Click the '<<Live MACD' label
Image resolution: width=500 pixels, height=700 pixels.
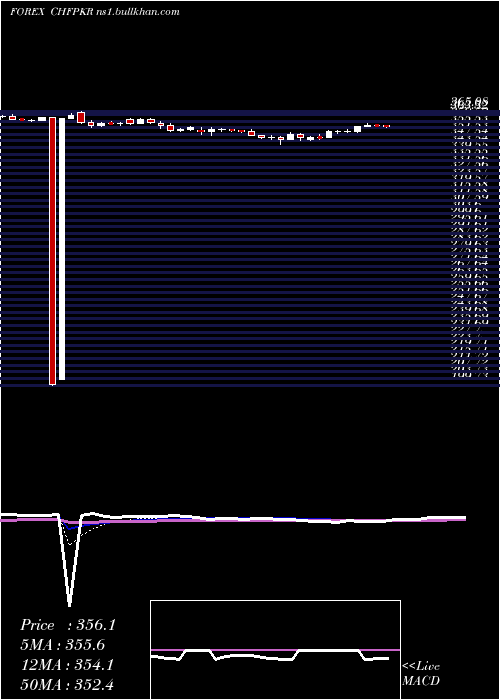421,673
